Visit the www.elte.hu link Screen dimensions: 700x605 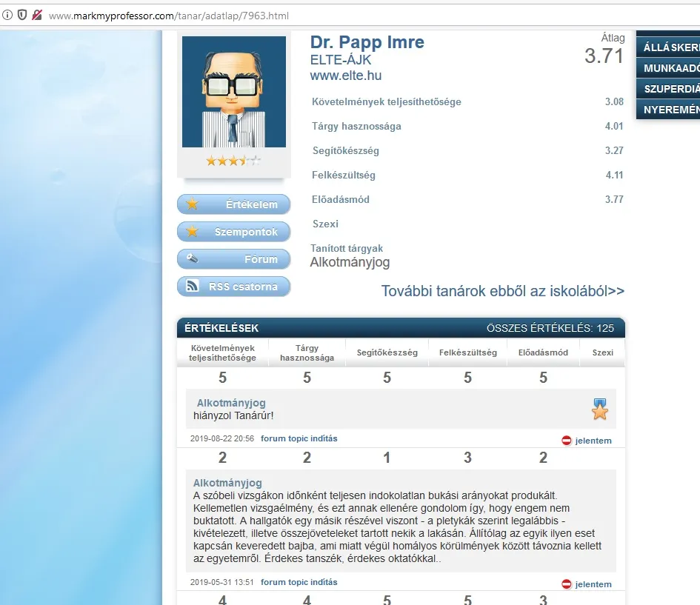click(346, 76)
